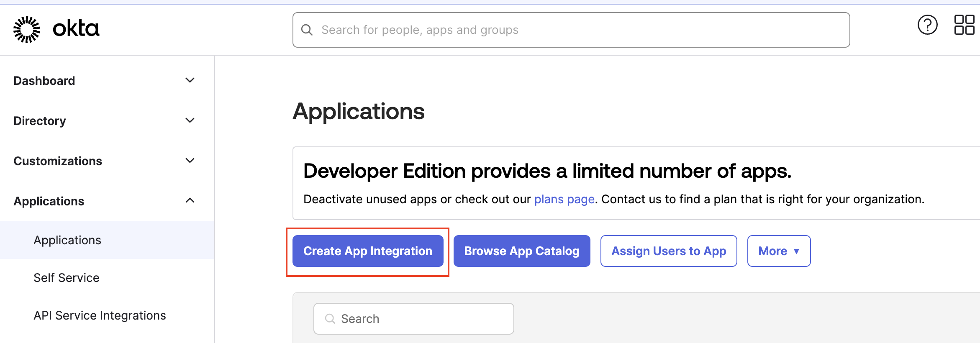The height and width of the screenshot is (343, 980).
Task: Click the Okta logo
Action: [x=56, y=29]
